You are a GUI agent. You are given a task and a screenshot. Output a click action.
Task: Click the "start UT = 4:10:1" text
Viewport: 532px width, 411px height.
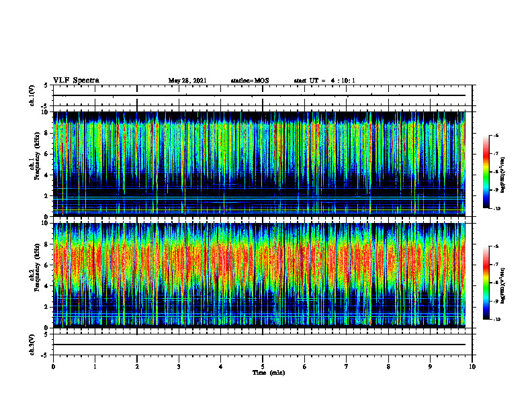coord(324,81)
